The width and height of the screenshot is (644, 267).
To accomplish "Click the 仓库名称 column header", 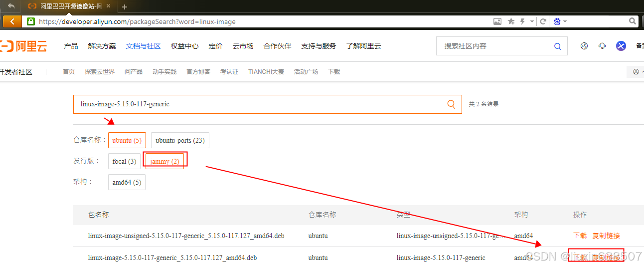I will 322,215.
